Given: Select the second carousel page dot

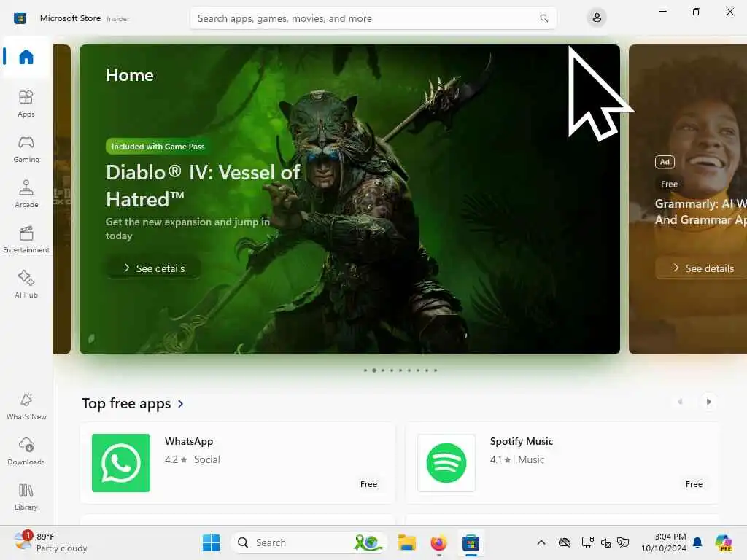Looking at the screenshot, I should (x=374, y=370).
